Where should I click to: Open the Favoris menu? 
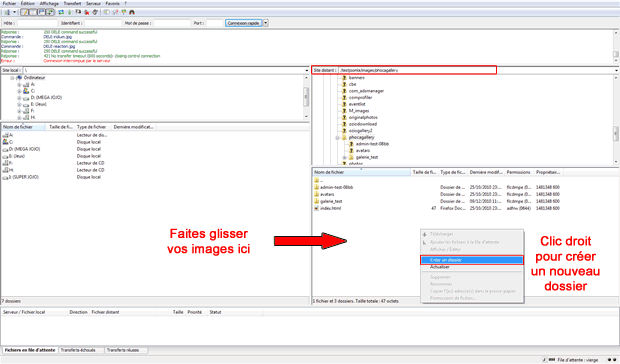(112, 4)
